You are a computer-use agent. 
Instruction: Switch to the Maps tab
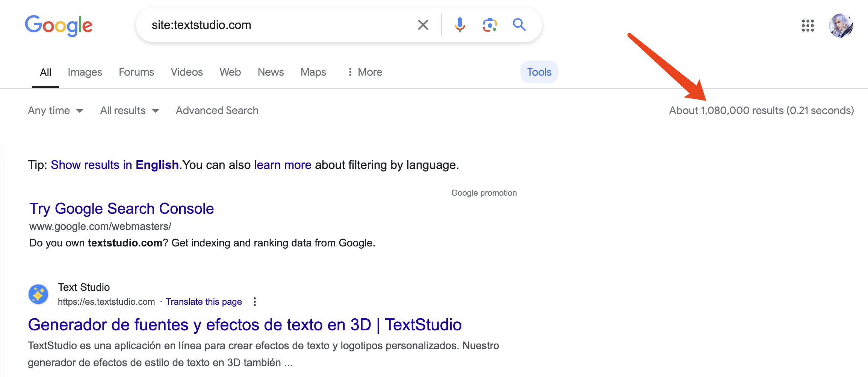[x=313, y=72]
